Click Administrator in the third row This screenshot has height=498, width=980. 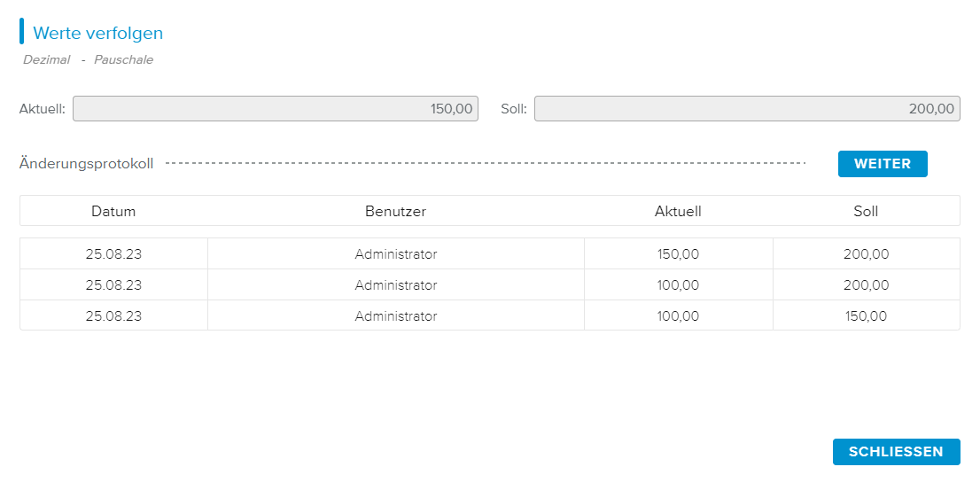point(395,315)
